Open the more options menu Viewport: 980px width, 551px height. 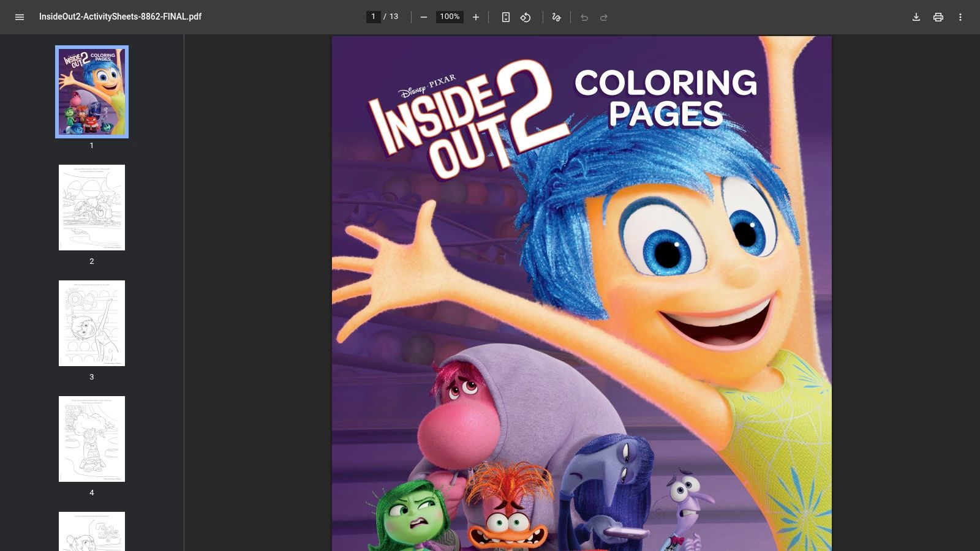pos(960,17)
